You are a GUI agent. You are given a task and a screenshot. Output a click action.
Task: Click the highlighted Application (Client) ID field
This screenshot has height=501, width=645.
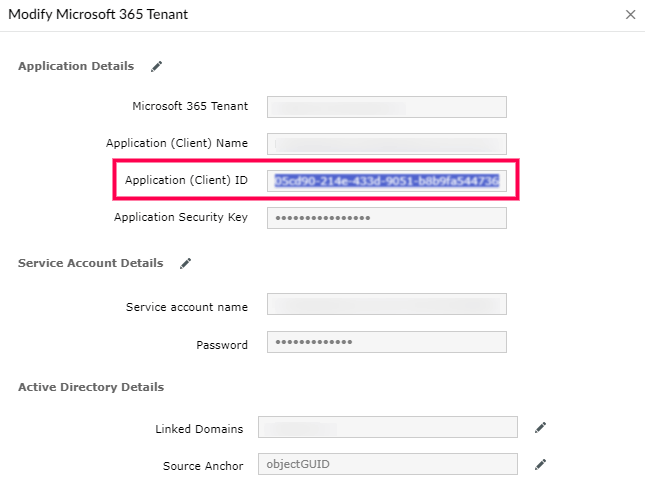(x=386, y=180)
